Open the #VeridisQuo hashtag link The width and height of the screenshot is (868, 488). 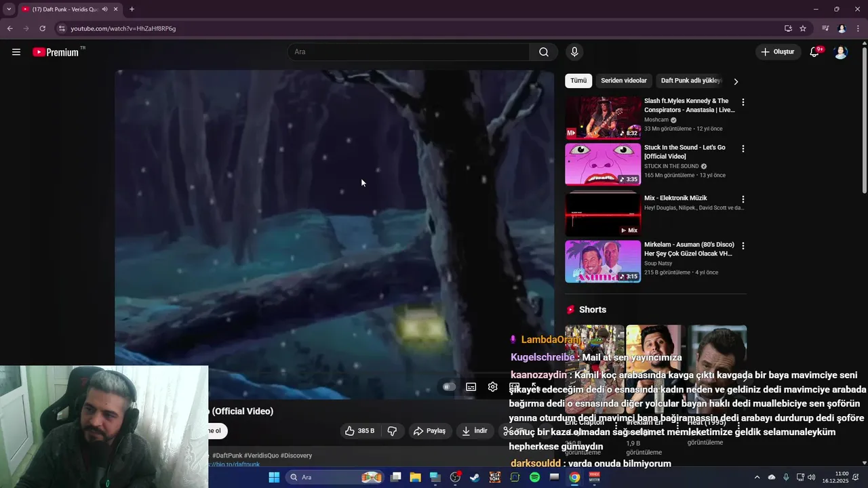point(261,455)
